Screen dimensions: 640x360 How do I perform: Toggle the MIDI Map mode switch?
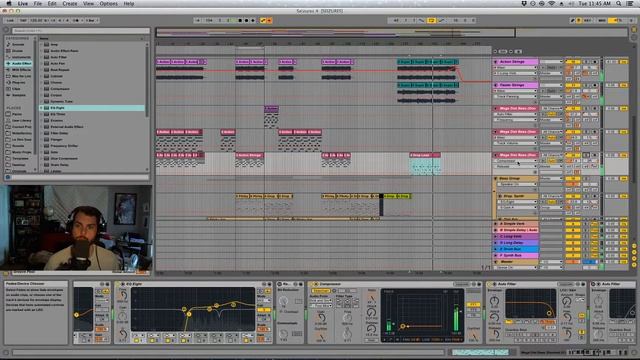(x=602, y=20)
